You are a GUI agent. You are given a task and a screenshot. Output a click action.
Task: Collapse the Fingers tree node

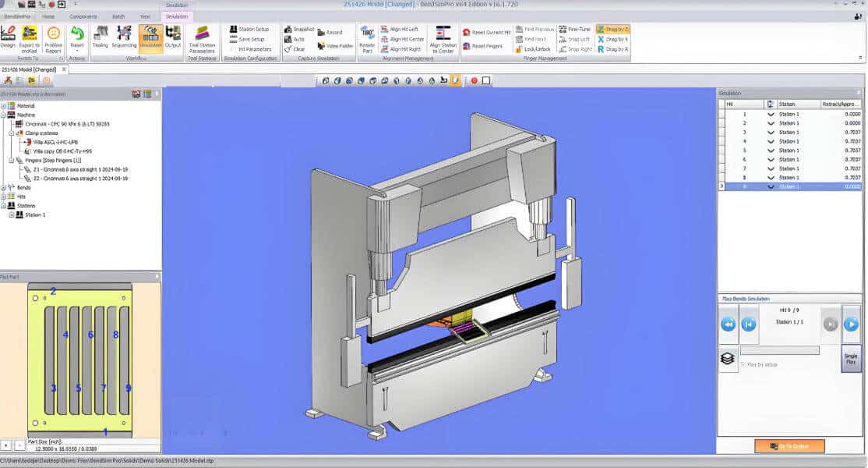point(11,160)
